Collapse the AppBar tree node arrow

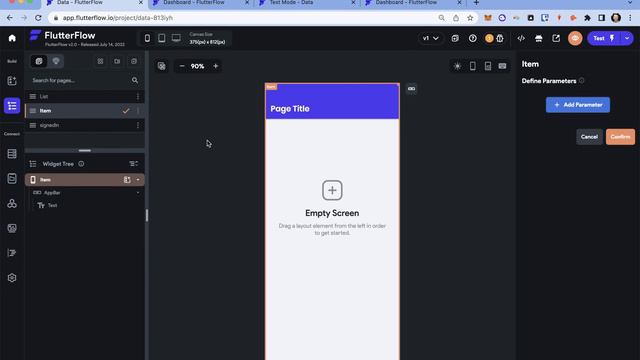pos(138,193)
